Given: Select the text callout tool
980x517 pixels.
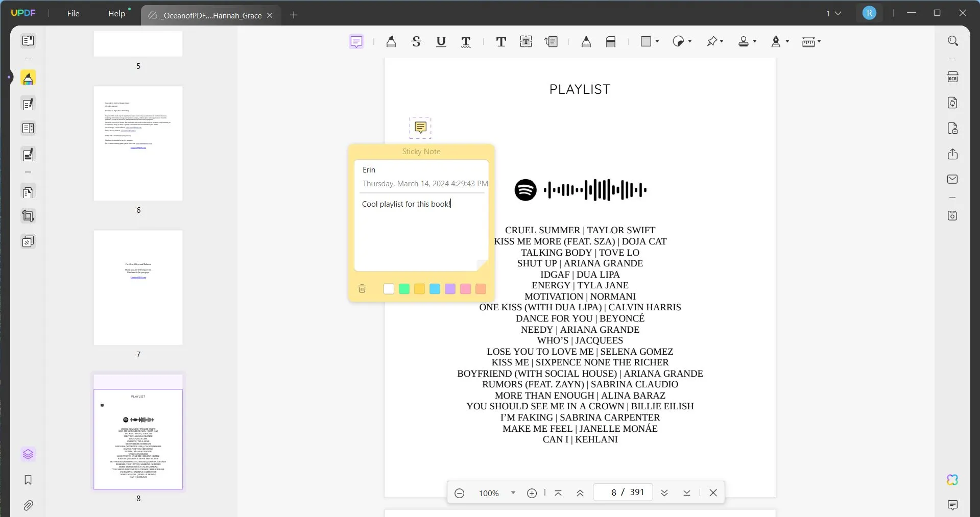Looking at the screenshot, I should pyautogui.click(x=551, y=42).
